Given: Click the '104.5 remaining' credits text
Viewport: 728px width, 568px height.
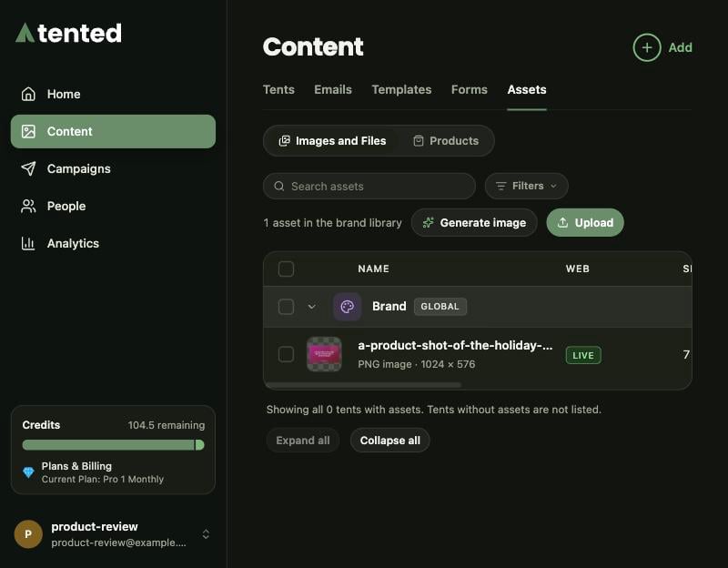Looking at the screenshot, I should coord(167,425).
